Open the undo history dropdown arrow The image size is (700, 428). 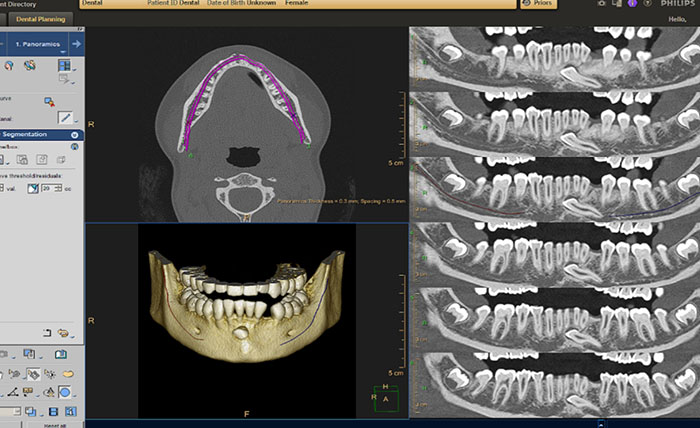pyautogui.click(x=72, y=336)
